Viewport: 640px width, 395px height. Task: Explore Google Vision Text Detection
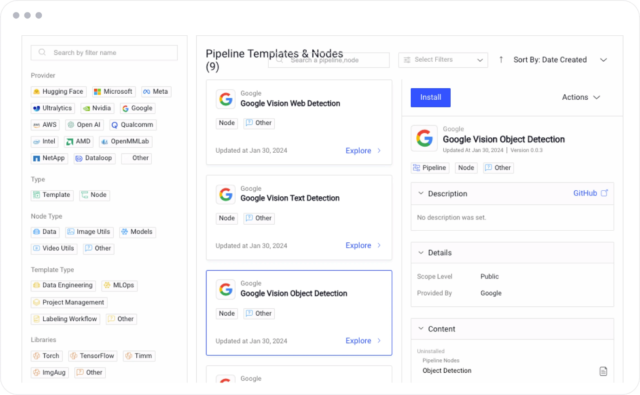(x=363, y=245)
